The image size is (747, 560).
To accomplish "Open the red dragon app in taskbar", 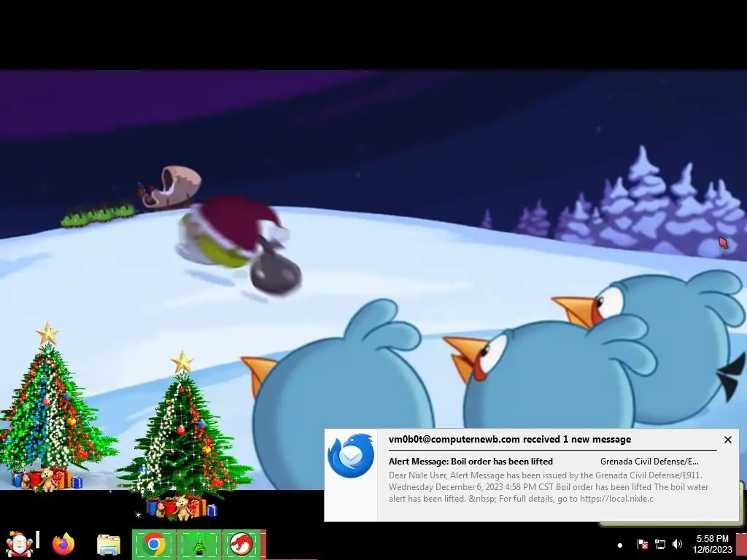I will [x=241, y=544].
